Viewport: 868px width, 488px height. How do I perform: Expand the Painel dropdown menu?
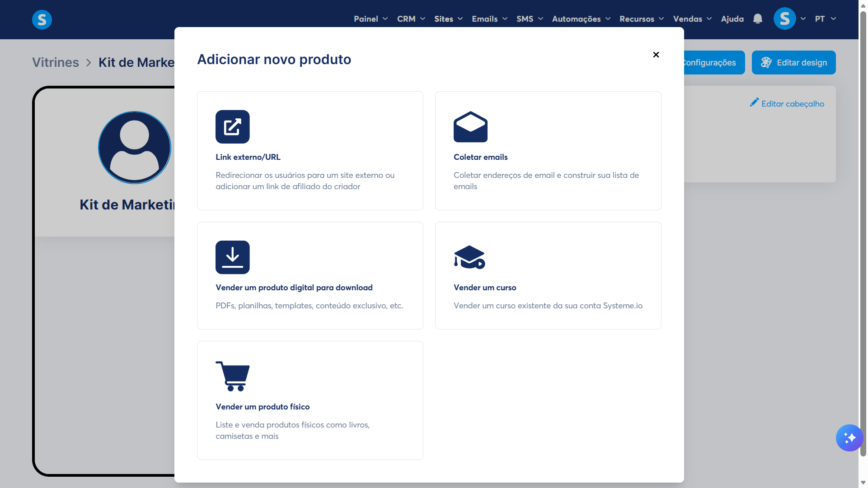371,19
